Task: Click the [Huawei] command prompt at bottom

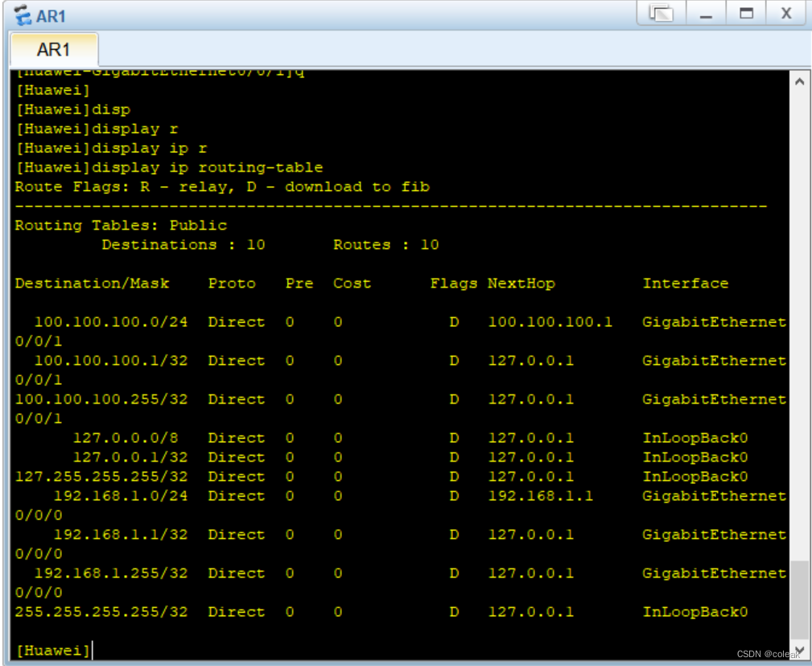Action: (53, 650)
